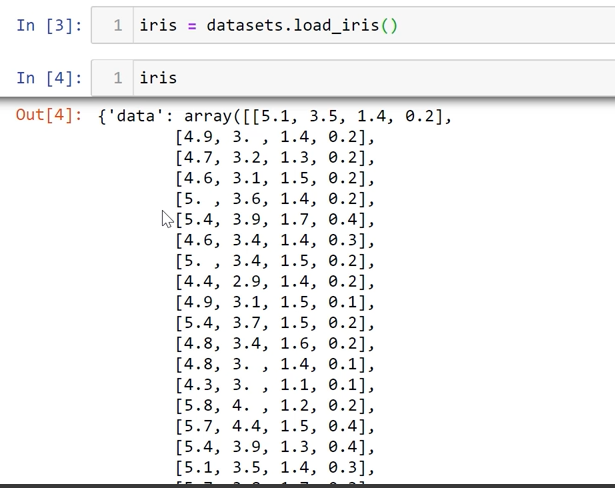Screen dimensions: 615x488
Task: Click output row [4.7, 3.2, 1.3, 0.2]
Action: pyautogui.click(x=274, y=158)
